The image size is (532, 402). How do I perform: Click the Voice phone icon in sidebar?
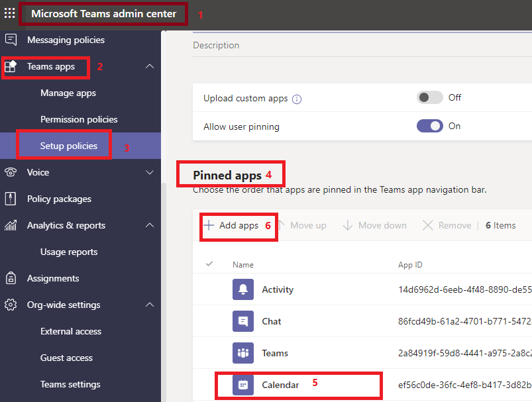pos(11,172)
